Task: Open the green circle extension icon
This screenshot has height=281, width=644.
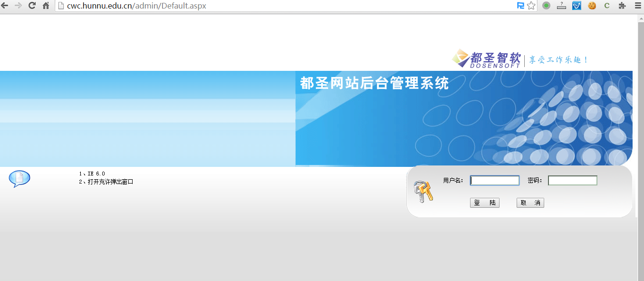Action: tap(547, 6)
